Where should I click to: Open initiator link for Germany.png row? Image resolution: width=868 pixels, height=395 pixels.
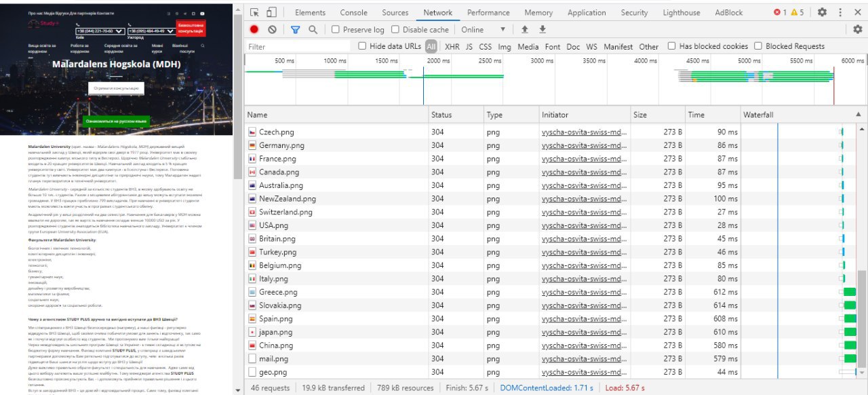(x=585, y=145)
